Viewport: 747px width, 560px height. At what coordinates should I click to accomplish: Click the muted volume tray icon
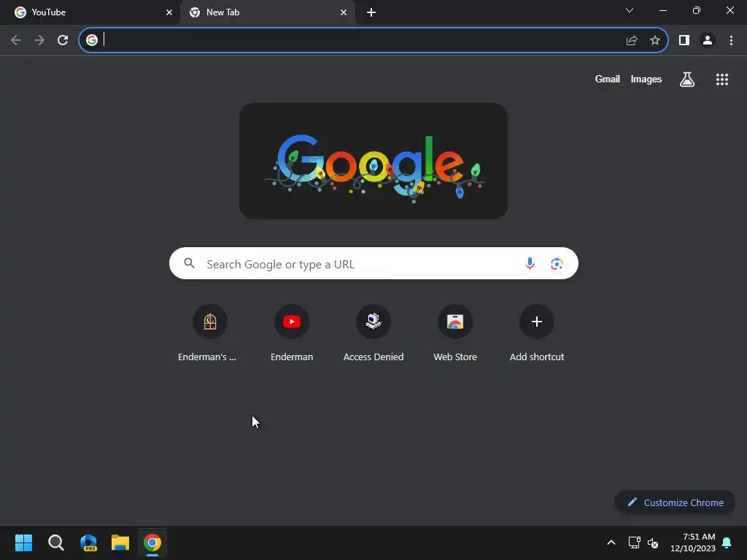(x=653, y=542)
